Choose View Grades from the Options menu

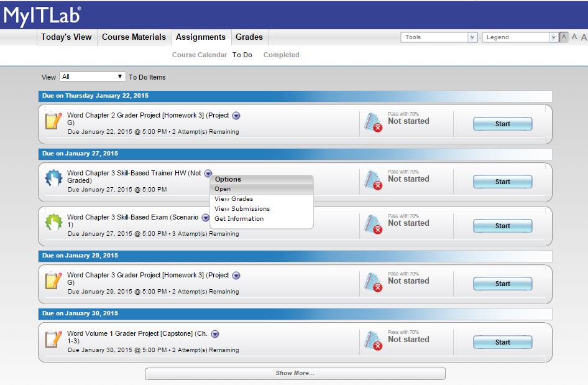(234, 199)
